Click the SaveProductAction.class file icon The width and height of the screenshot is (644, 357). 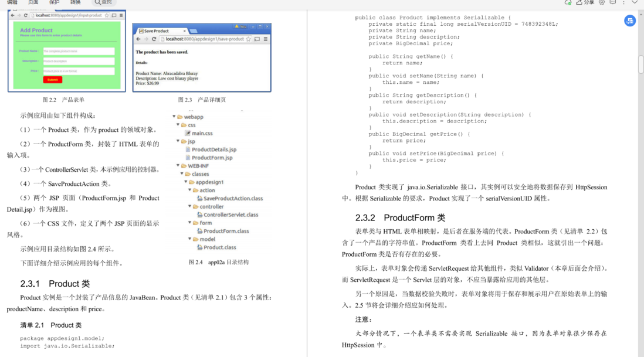pos(199,198)
